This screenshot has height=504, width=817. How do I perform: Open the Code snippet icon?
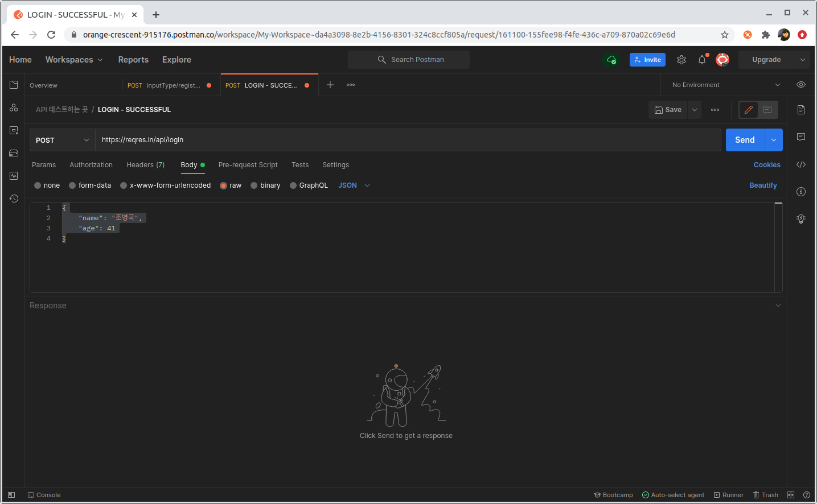(801, 164)
